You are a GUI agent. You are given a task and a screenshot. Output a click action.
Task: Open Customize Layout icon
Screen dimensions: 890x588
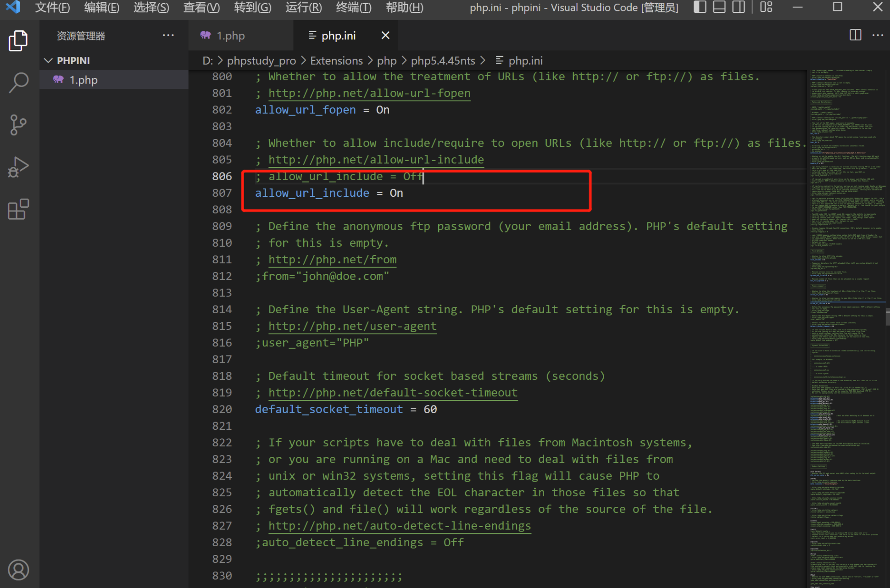point(766,7)
